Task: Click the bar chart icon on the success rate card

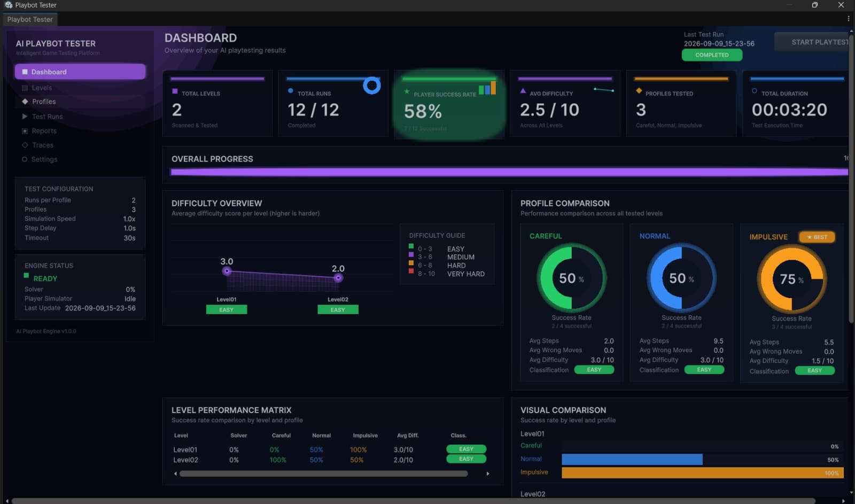Action: click(x=487, y=88)
